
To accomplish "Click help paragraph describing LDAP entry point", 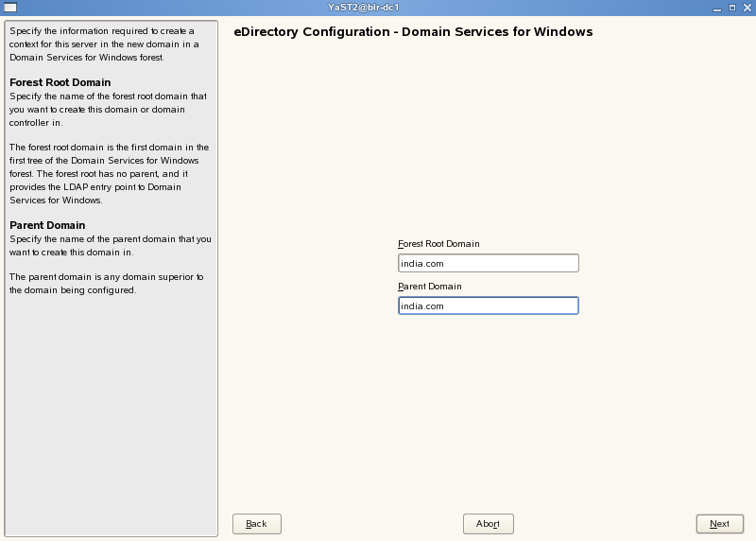I will (109, 173).
